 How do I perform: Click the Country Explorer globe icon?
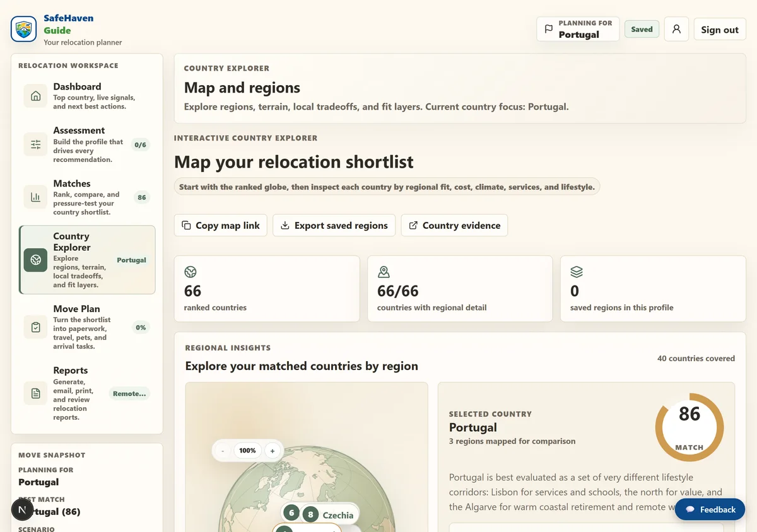coord(36,260)
